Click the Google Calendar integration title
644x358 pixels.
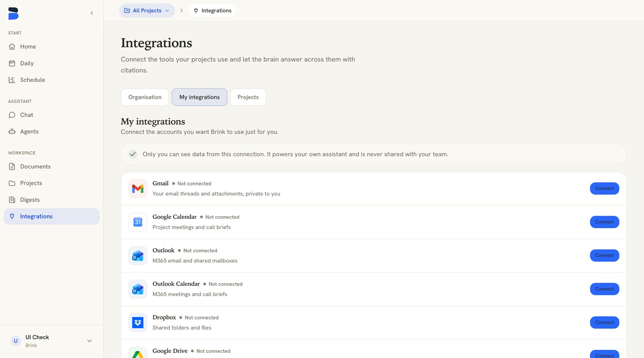174,217
